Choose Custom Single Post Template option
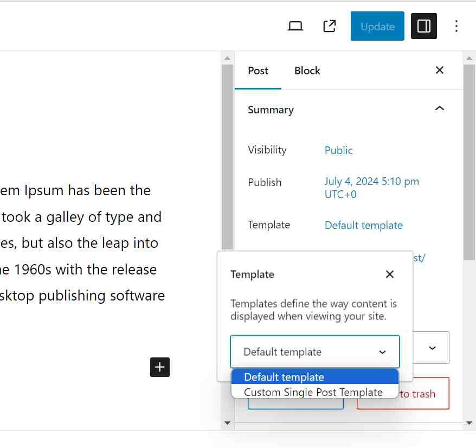This screenshot has height=448, width=476. [x=315, y=392]
